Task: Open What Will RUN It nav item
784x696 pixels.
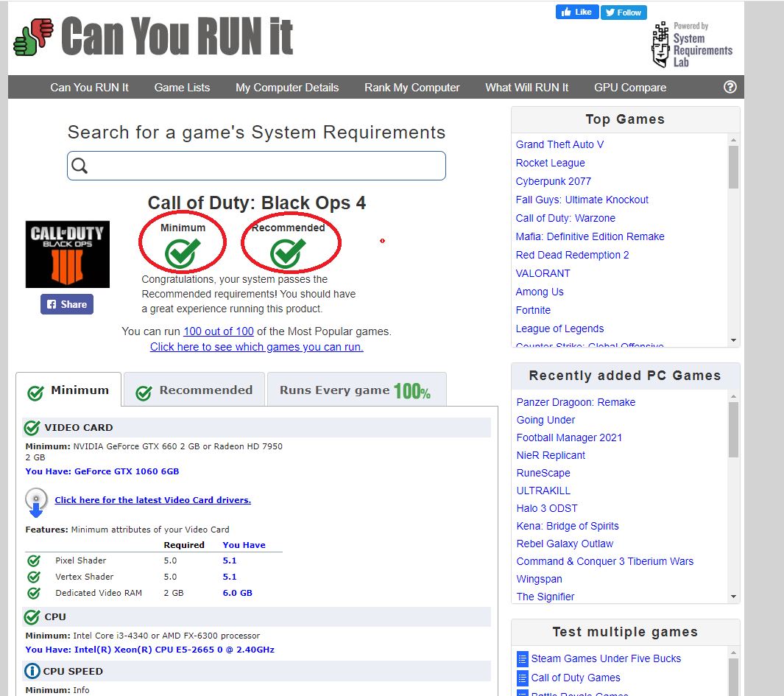Action: click(527, 88)
